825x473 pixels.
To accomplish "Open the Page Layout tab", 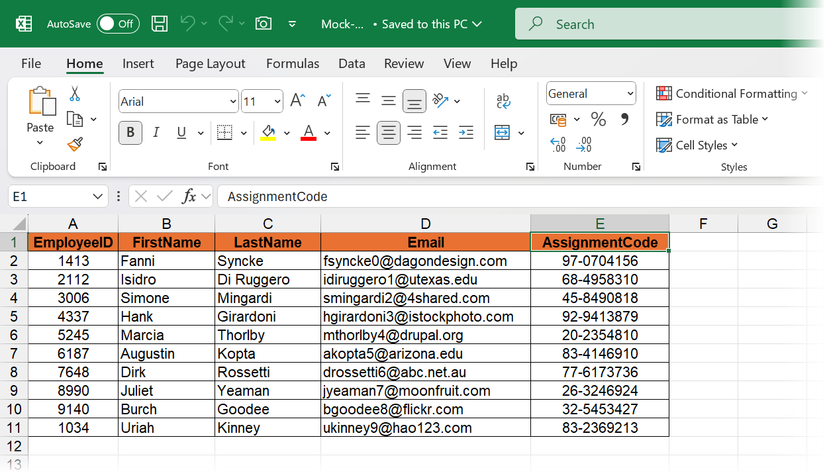I will coord(210,63).
